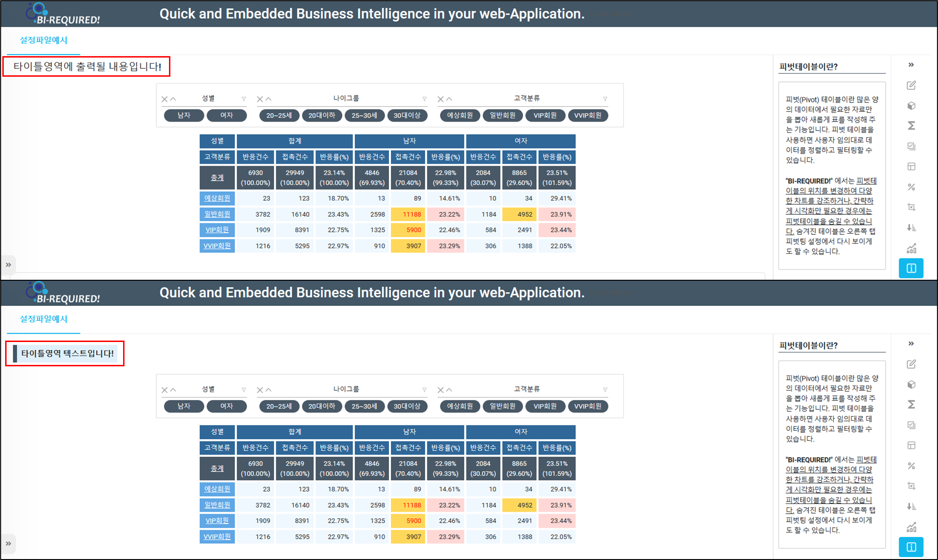This screenshot has height=560, width=938.
Task: Click the 남자 column header in top pivot table
Action: point(410,141)
